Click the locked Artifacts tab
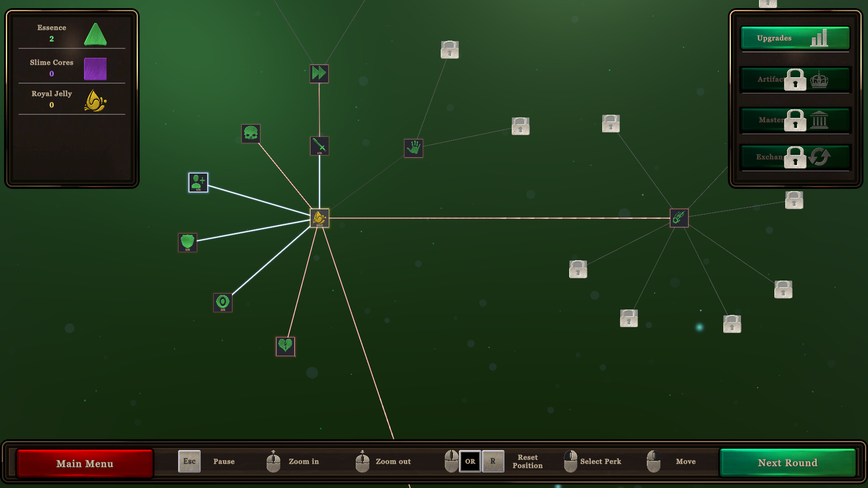 point(795,80)
